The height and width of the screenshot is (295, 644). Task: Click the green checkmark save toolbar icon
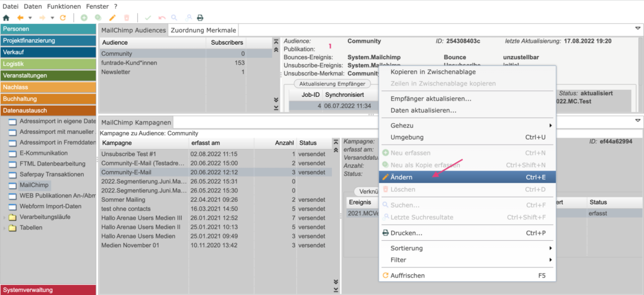[x=148, y=18]
